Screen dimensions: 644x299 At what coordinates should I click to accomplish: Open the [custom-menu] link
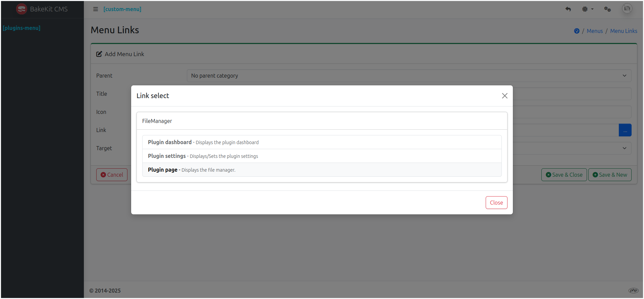coord(122,9)
